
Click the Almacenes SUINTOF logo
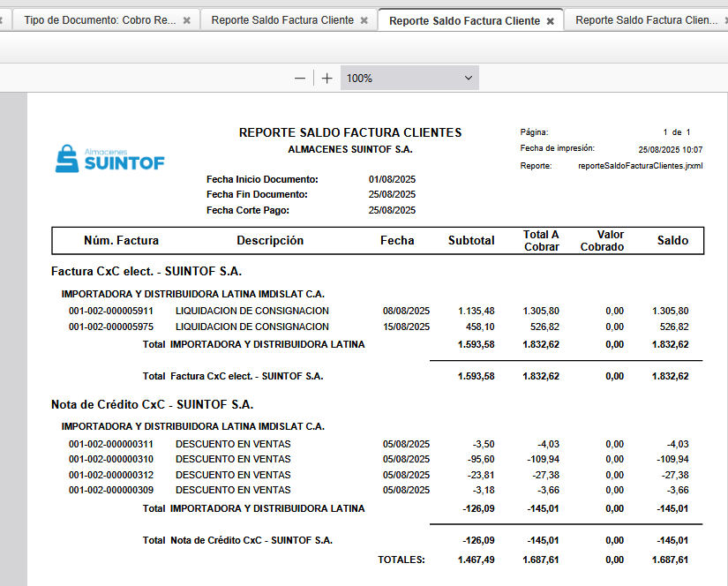click(x=109, y=159)
